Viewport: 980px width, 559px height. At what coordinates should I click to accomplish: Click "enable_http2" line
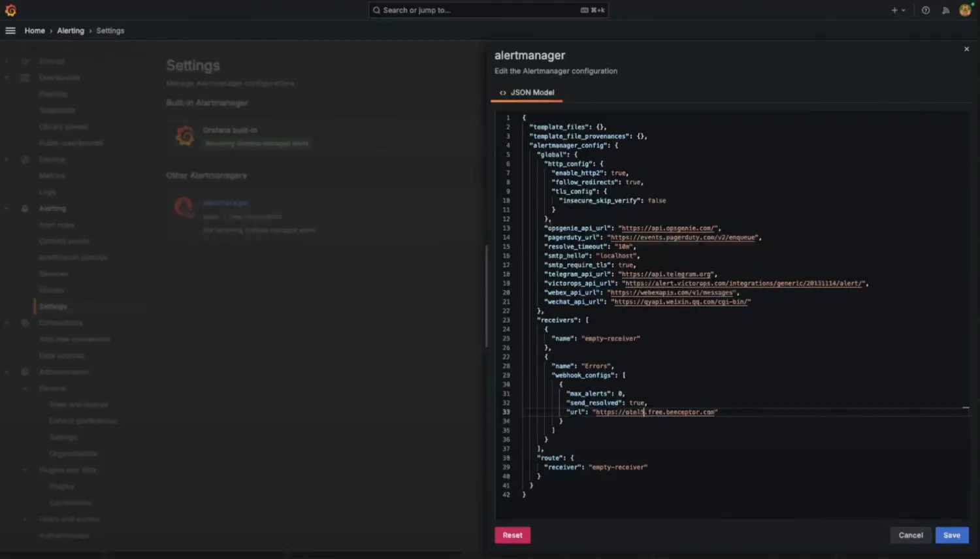coord(591,173)
